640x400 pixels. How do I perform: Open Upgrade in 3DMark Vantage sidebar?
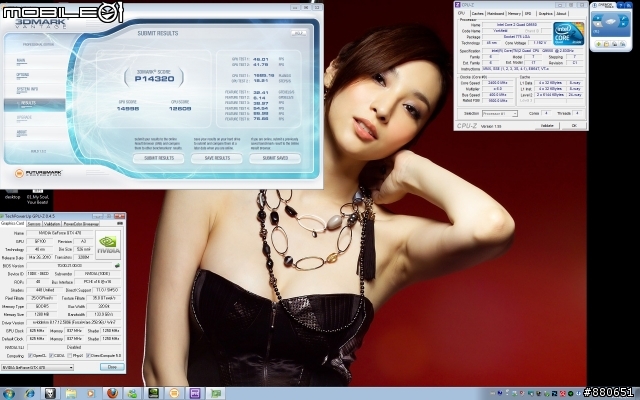(x=24, y=118)
